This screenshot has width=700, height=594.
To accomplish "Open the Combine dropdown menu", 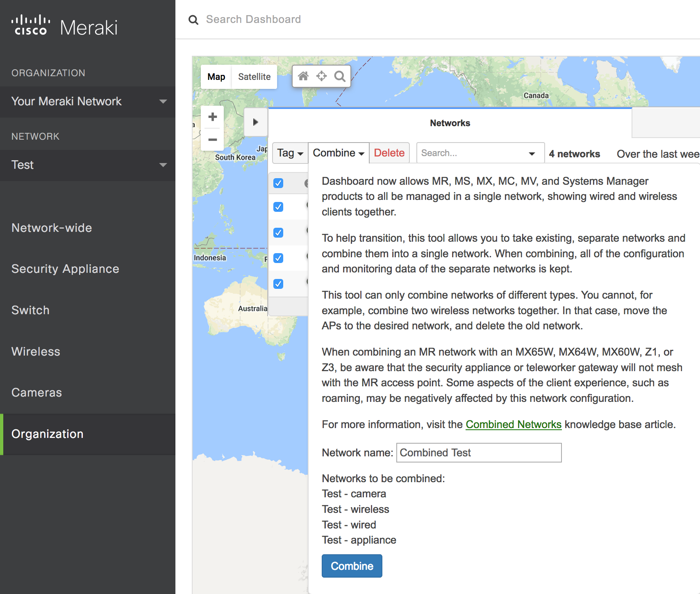I will (339, 153).
